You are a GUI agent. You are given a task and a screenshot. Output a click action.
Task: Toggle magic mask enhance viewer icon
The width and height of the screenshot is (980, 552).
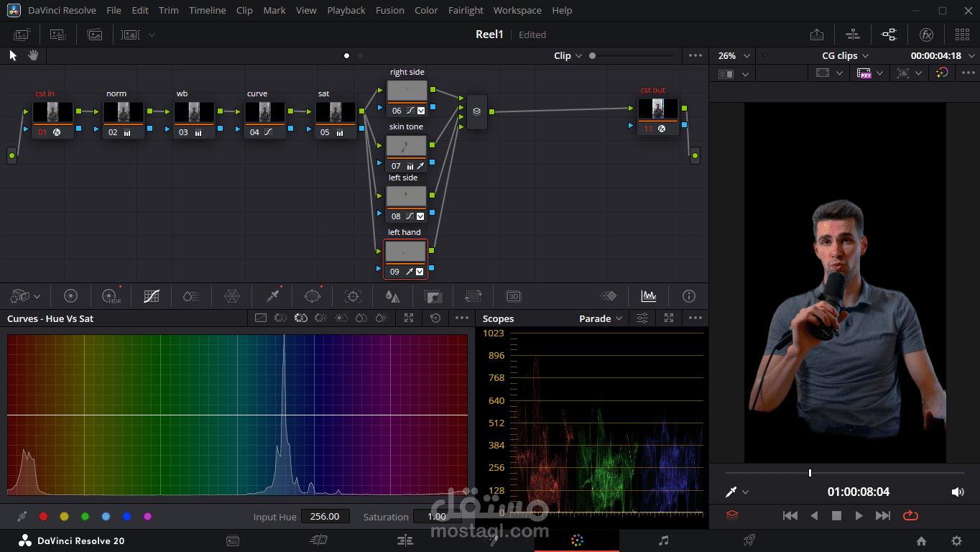point(942,73)
